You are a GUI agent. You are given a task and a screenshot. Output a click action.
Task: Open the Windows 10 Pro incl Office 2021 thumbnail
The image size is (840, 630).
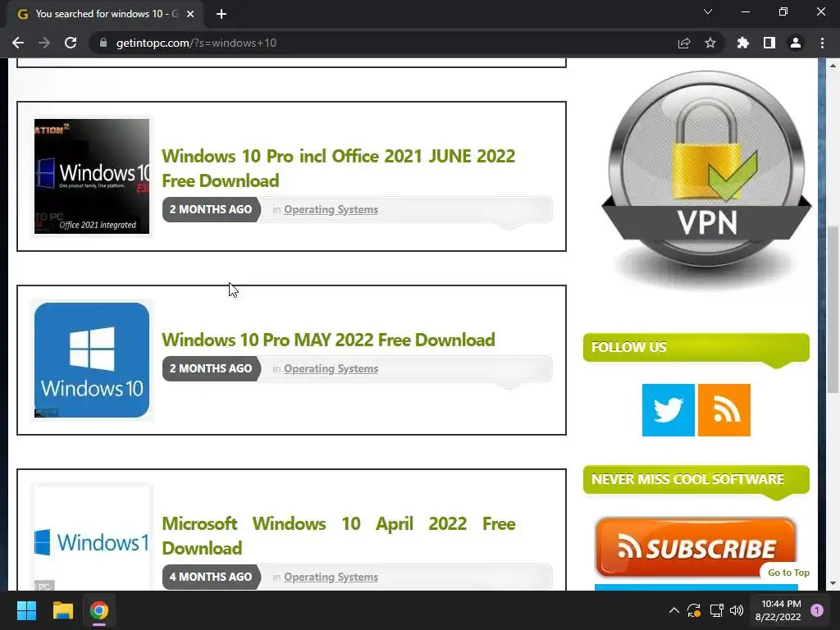pyautogui.click(x=92, y=176)
